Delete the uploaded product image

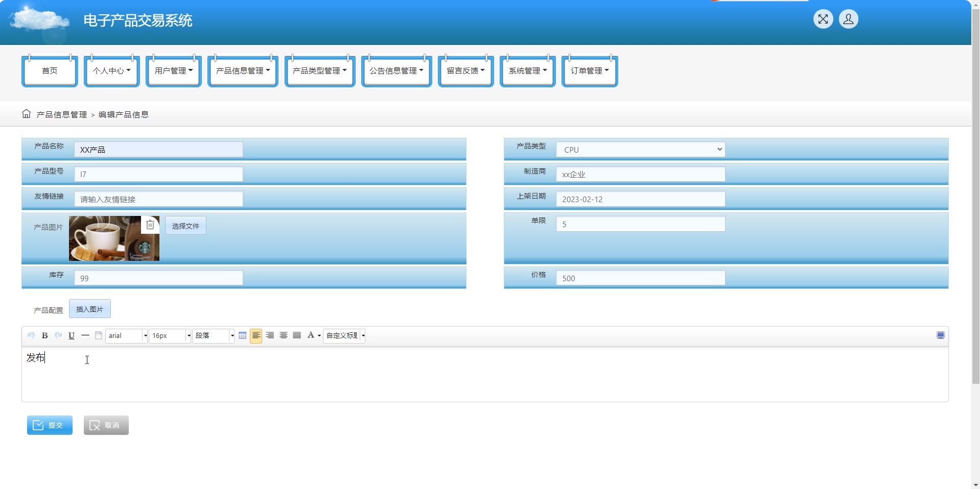pos(150,225)
